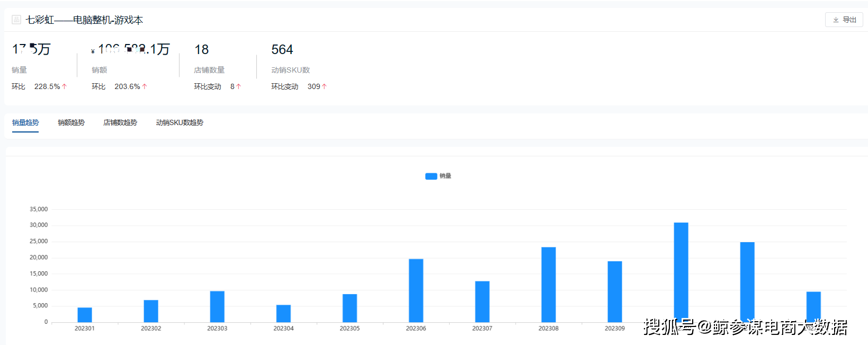
Task: Click the 销量 growth value 228.5%
Action: [47, 86]
